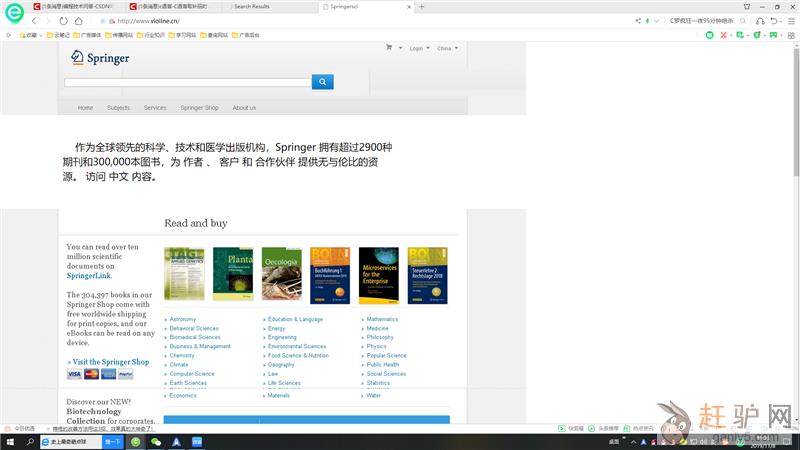Click the browser refresh button

(65, 20)
